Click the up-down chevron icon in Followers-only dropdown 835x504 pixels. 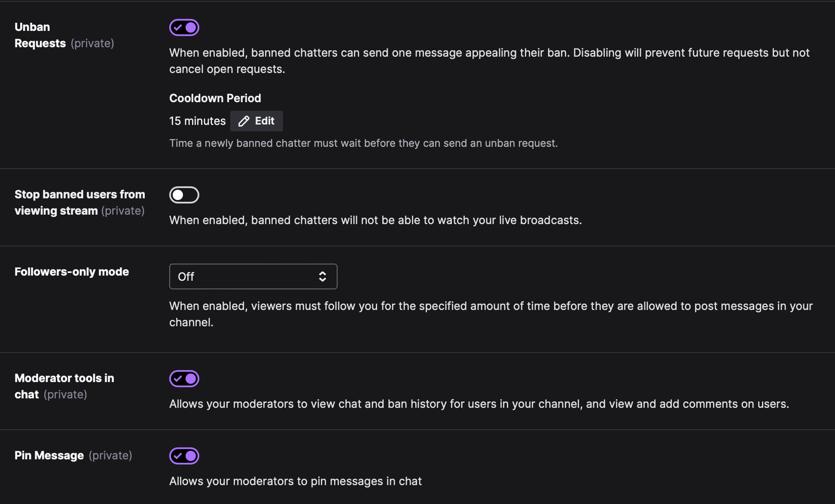[323, 276]
